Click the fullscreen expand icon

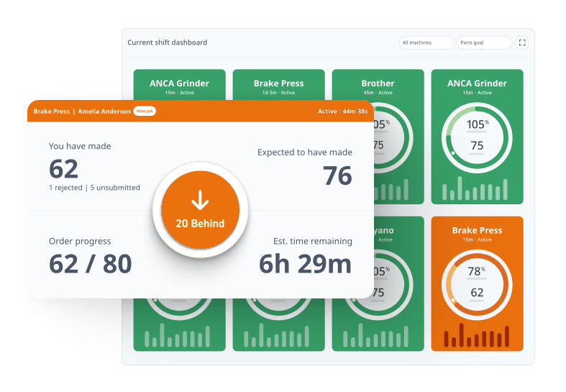522,42
